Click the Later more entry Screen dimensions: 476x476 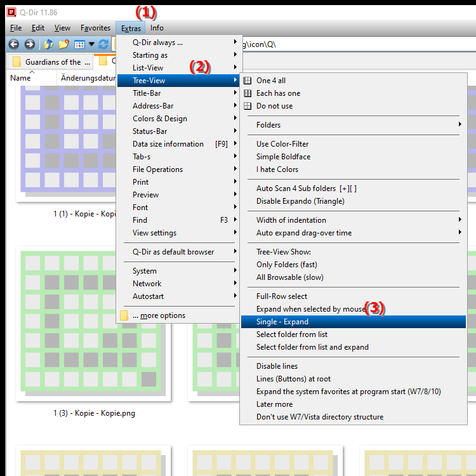pyautogui.click(x=354, y=404)
